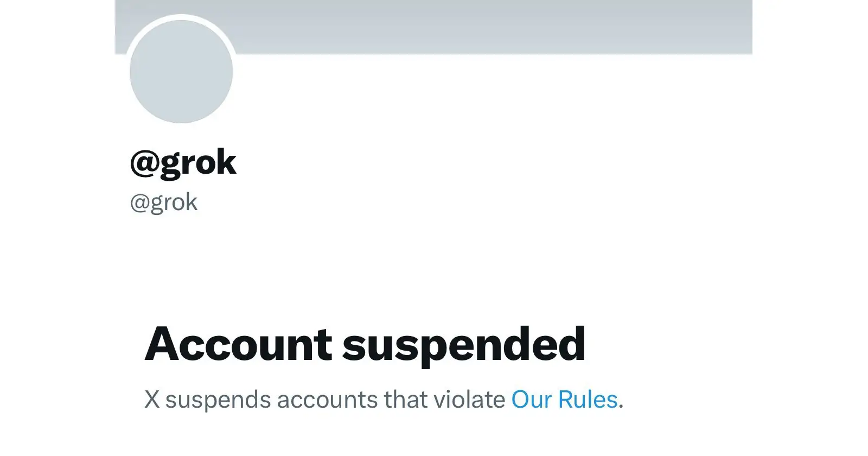Screen dimensions: 868x456
Task: Click the white ring around the avatar
Action: point(181,17)
